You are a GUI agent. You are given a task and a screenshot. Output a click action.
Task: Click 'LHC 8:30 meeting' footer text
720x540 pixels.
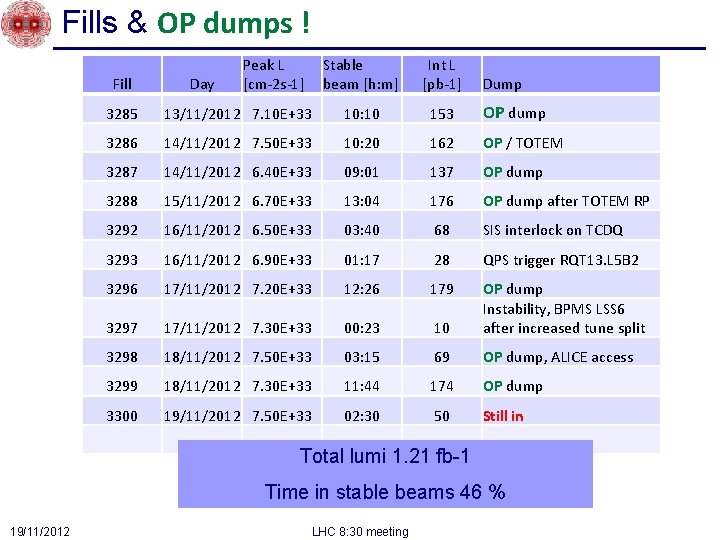(360, 531)
